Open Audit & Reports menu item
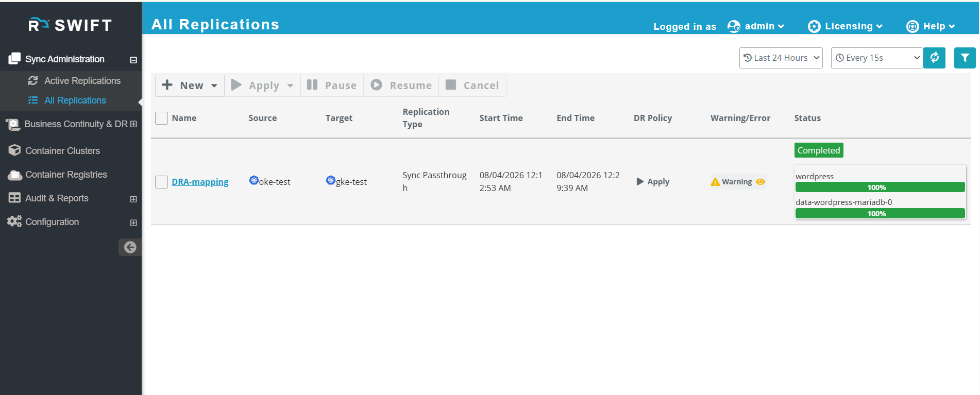Viewport: 980px width, 395px height. (x=57, y=198)
